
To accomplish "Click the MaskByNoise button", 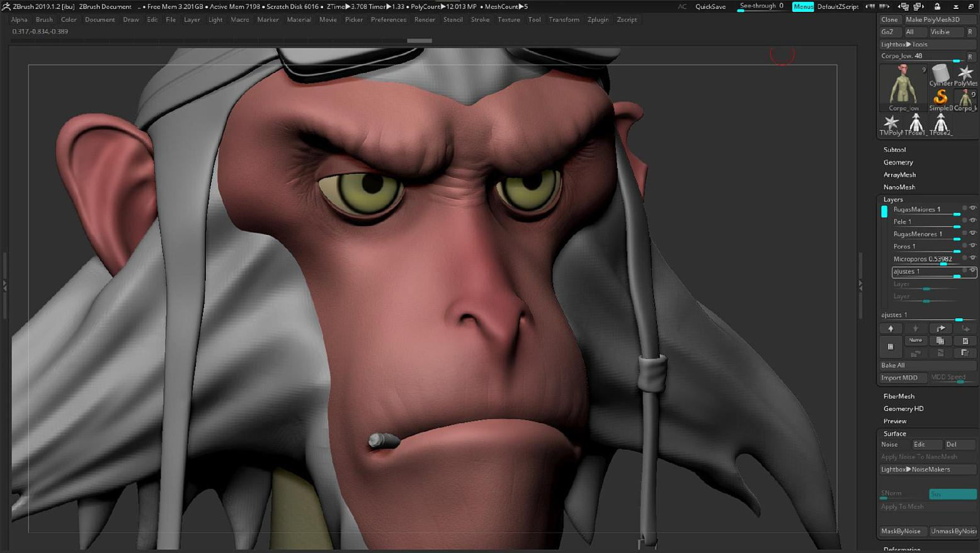I will click(903, 531).
